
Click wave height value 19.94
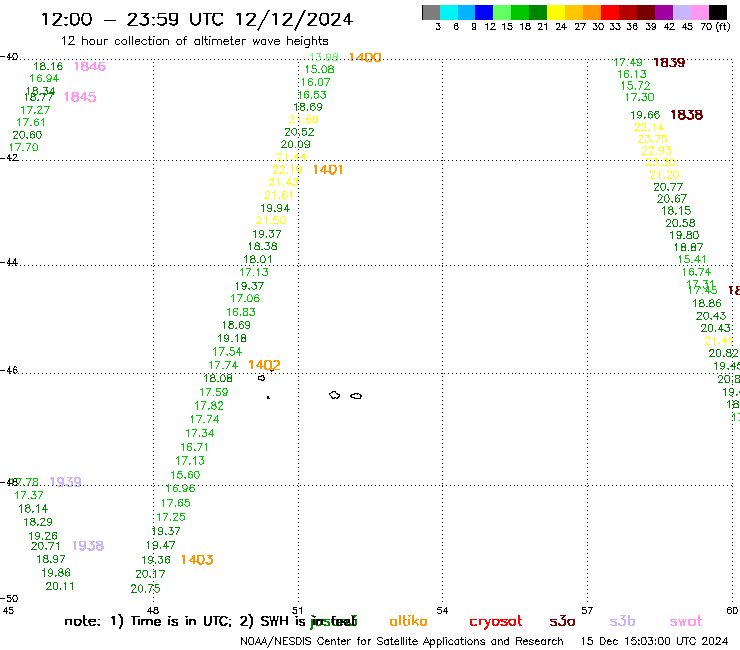pyautogui.click(x=275, y=208)
